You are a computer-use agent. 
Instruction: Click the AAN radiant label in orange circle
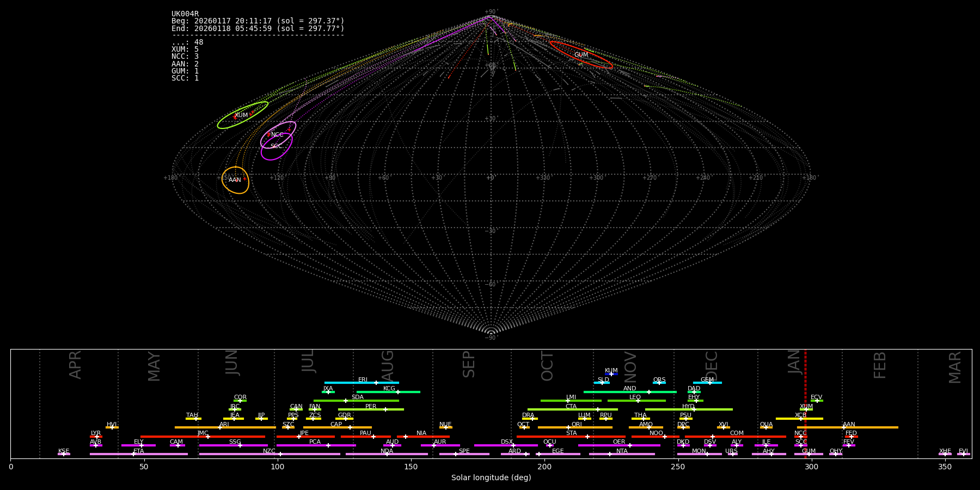[235, 180]
